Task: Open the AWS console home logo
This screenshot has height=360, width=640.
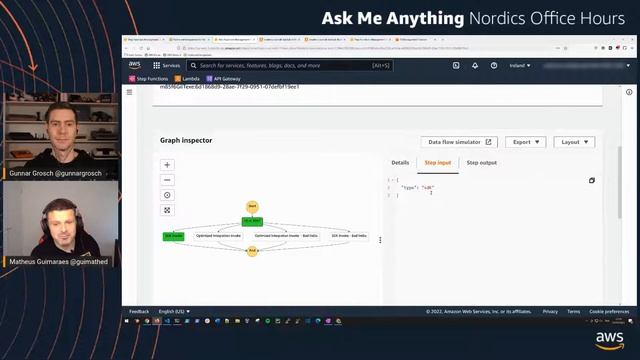Action: (x=135, y=65)
